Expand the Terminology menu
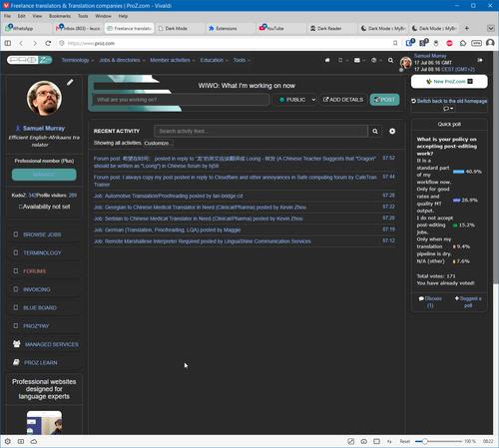The width and height of the screenshot is (499, 448). point(78,60)
